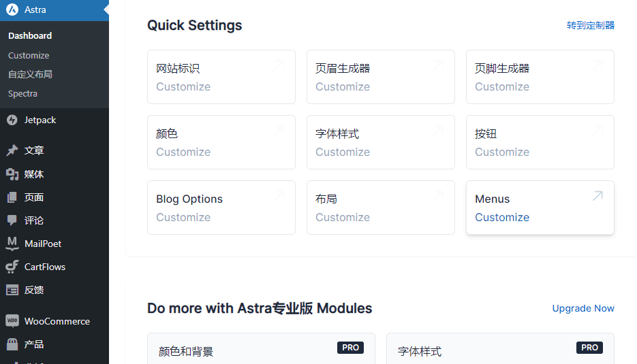This screenshot has height=364, width=637.
Task: Click the 页眉生成器 card title
Action: (x=343, y=68)
